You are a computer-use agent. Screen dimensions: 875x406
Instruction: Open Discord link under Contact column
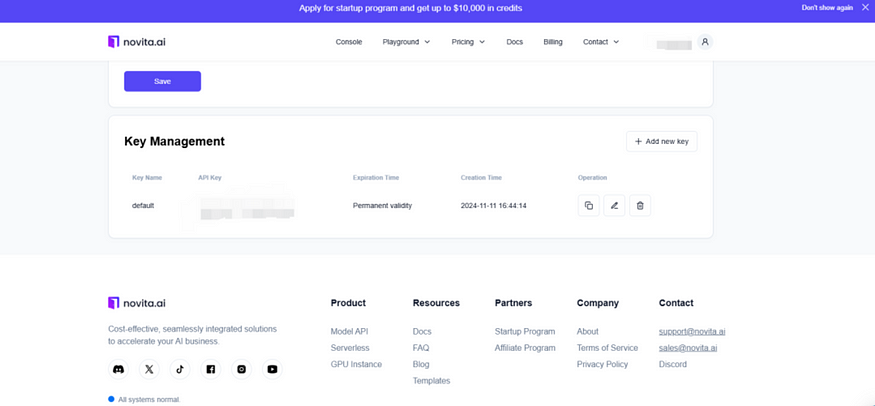point(672,364)
